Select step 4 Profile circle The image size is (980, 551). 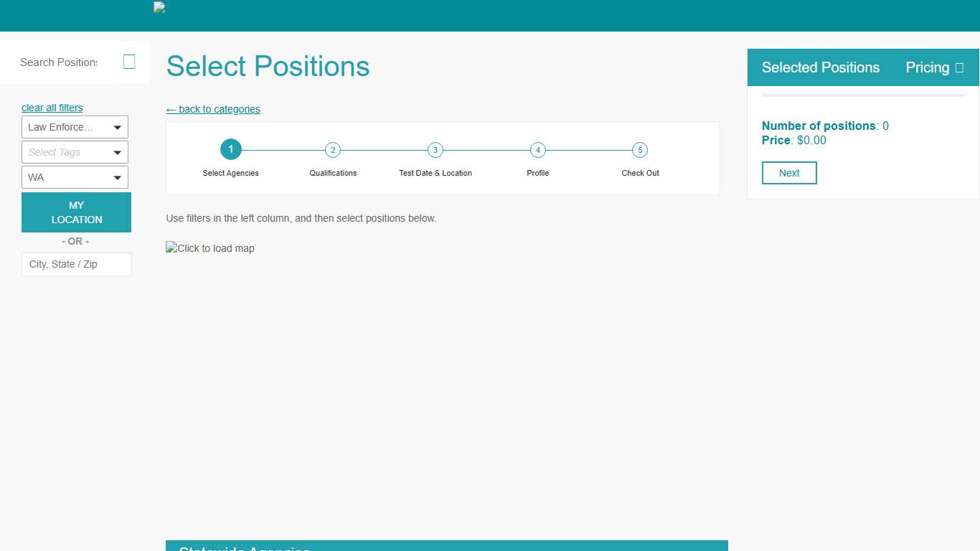537,150
